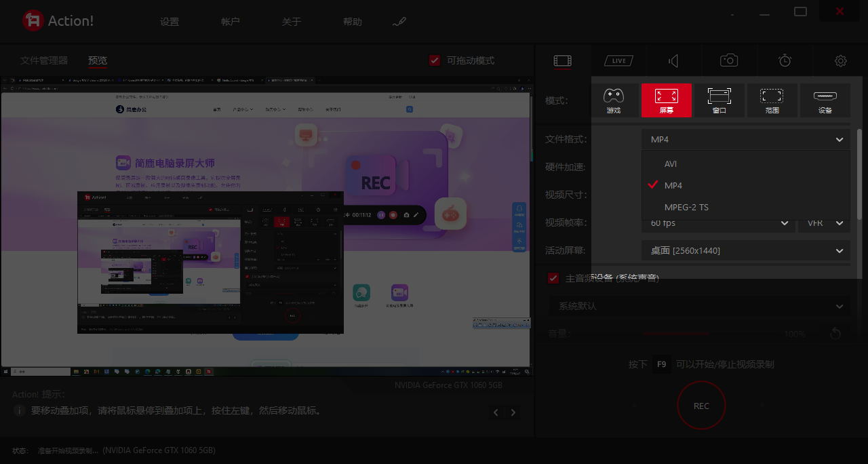Image resolution: width=868 pixels, height=464 pixels.
Task: Show the next Action! tip with right arrow
Action: [x=513, y=412]
